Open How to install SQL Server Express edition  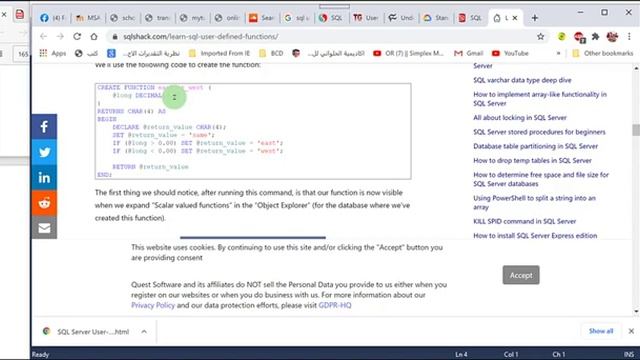tap(535, 236)
